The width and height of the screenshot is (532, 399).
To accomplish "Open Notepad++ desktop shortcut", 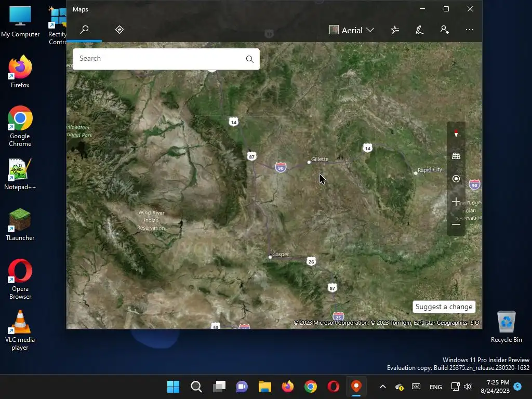I will [x=20, y=174].
